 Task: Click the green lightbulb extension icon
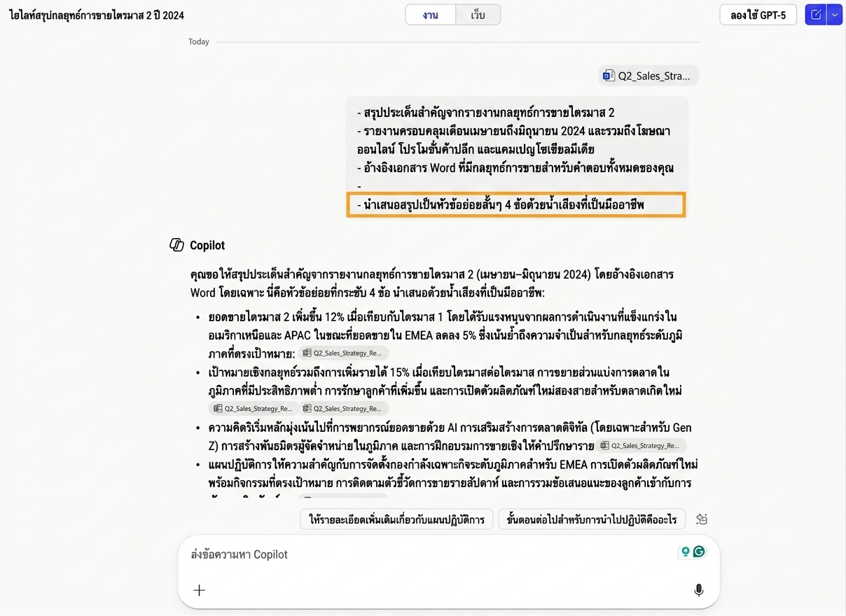(686, 552)
